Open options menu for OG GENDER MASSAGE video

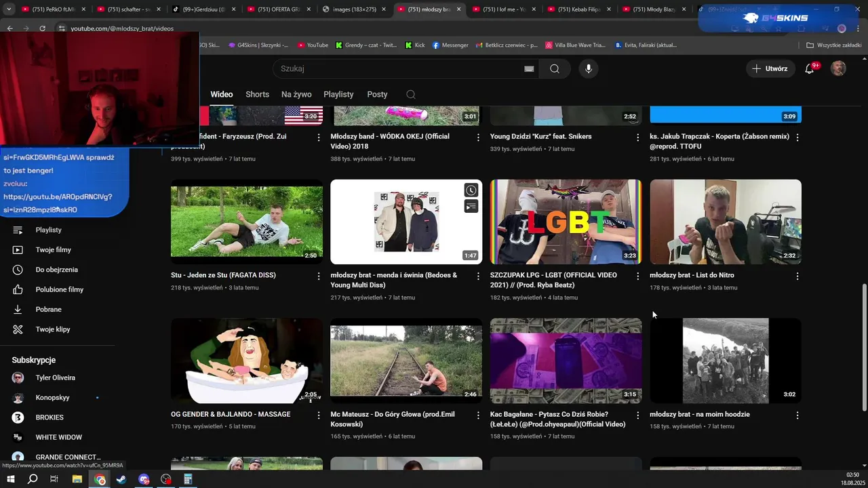319,415
